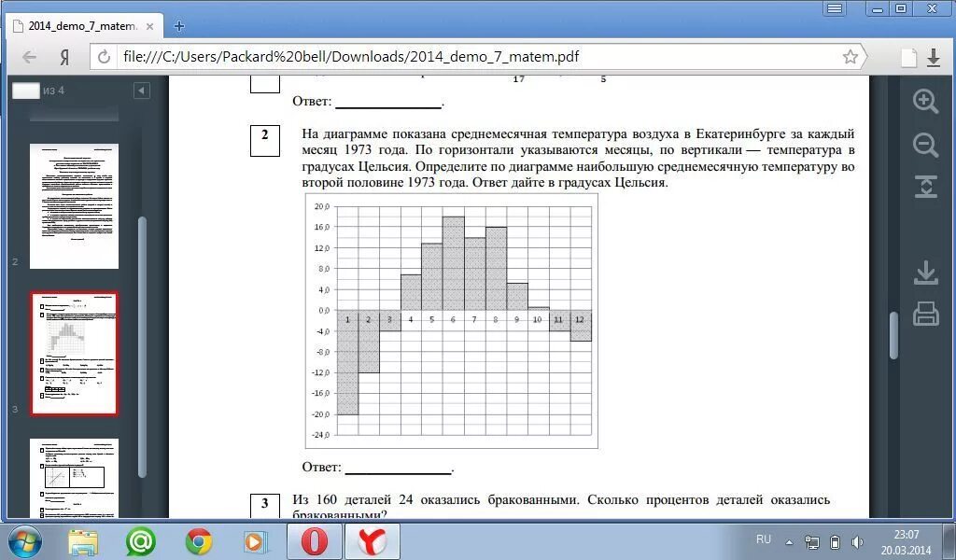Switch to Opera browser in taskbar
Image resolution: width=956 pixels, height=560 pixels.
point(314,541)
